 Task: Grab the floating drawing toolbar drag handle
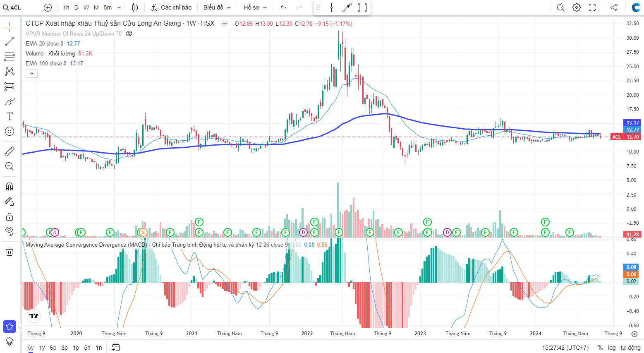318,7
